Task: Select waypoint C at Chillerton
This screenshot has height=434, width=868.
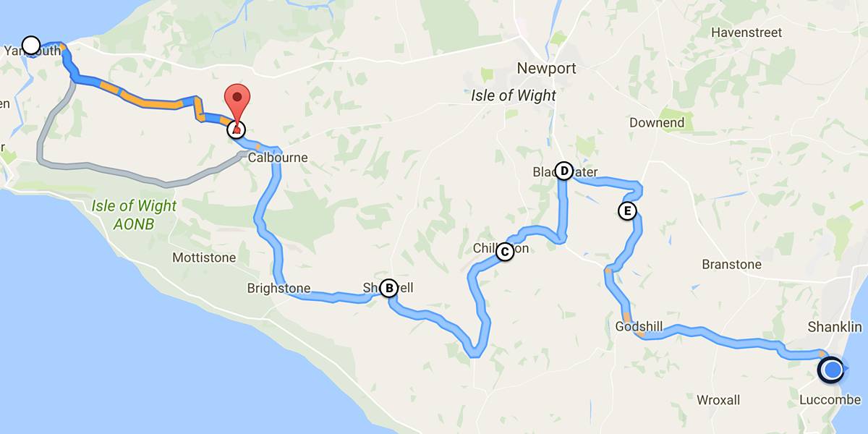Action: tap(505, 252)
